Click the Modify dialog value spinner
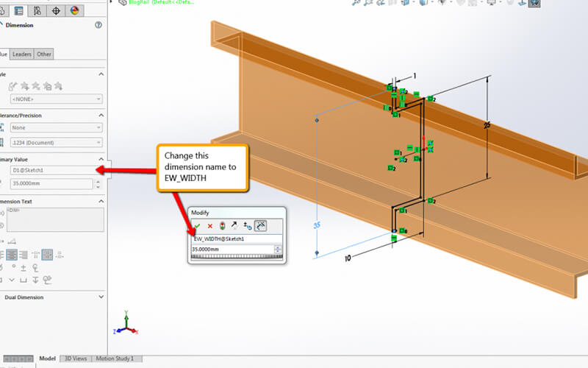This screenshot has height=368, width=588. click(279, 250)
